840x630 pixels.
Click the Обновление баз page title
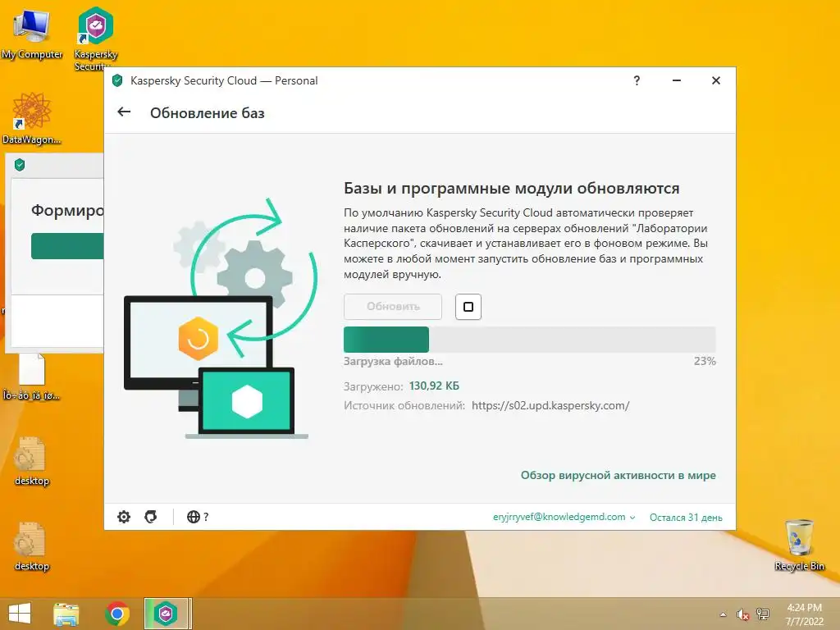208,113
